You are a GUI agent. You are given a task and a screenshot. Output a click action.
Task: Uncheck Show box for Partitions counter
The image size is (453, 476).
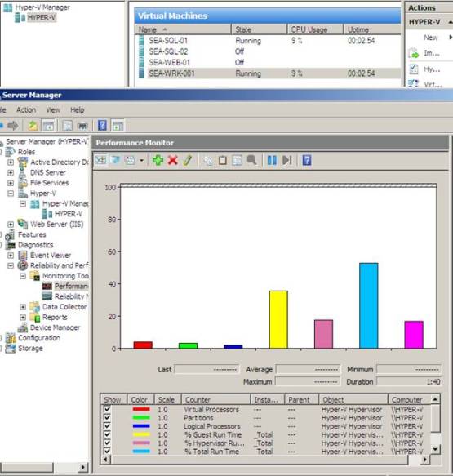(107, 417)
